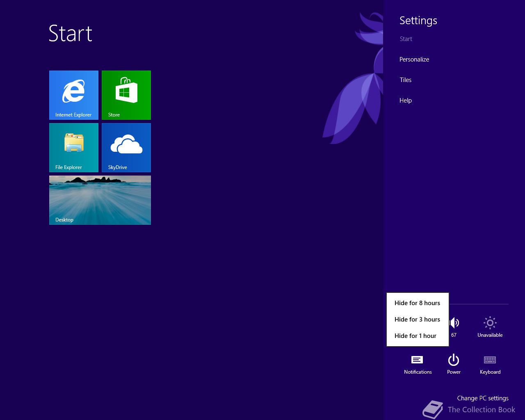525x420 pixels.
Task: Open the File Explorer tile
Action: point(74,148)
